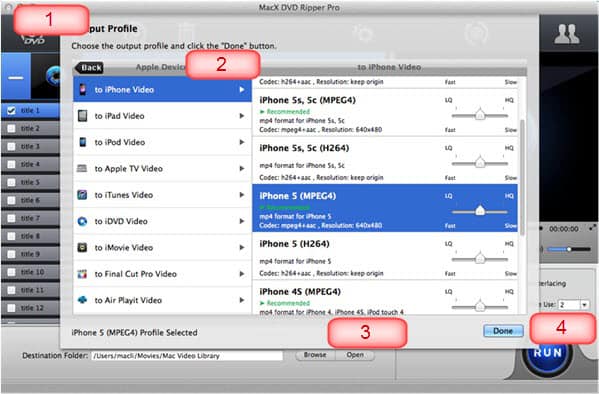Click the Browse button
This screenshot has height=394, width=599.
[x=315, y=355]
